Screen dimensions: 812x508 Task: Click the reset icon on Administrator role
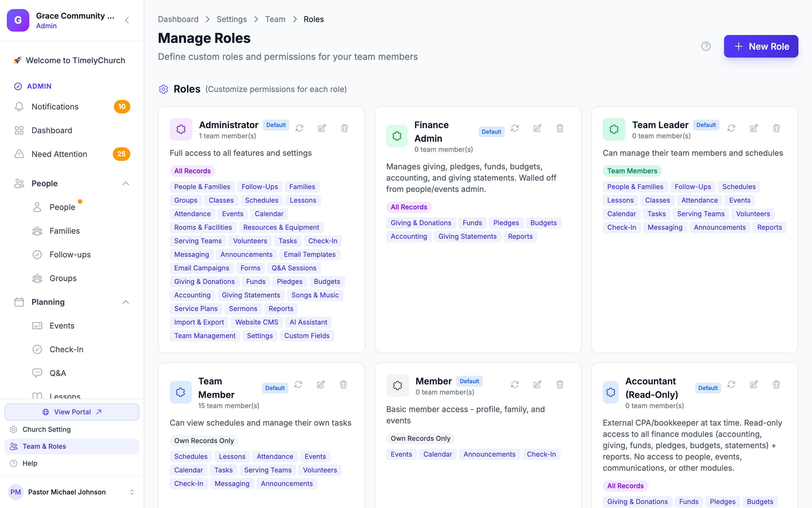299,128
